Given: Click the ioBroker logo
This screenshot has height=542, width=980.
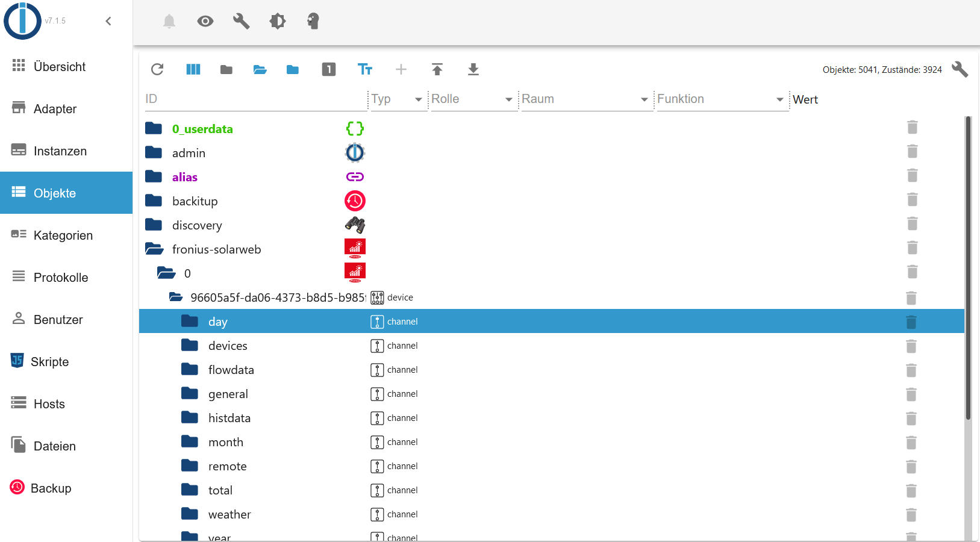Looking at the screenshot, I should [22, 21].
